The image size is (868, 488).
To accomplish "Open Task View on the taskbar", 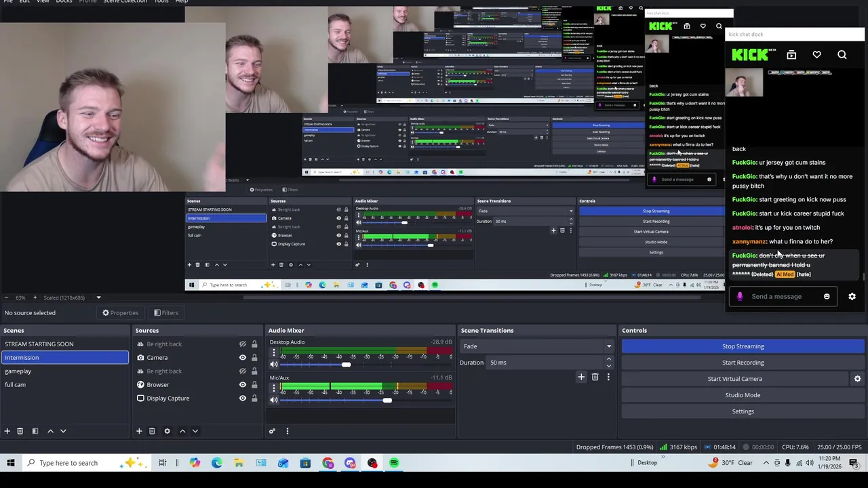I will click(163, 463).
